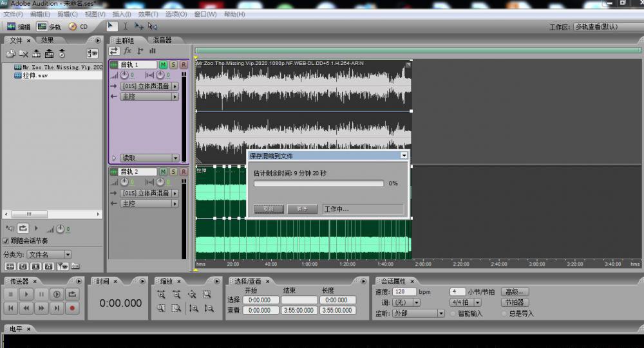Select the Time Selection I-beam tool
644x348 pixels.
click(x=126, y=26)
